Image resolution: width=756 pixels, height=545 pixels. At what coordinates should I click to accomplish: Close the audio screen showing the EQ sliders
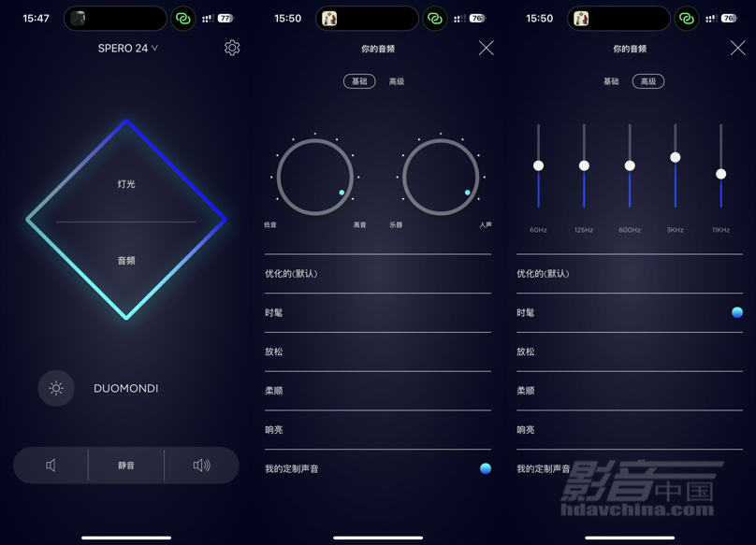tap(737, 48)
